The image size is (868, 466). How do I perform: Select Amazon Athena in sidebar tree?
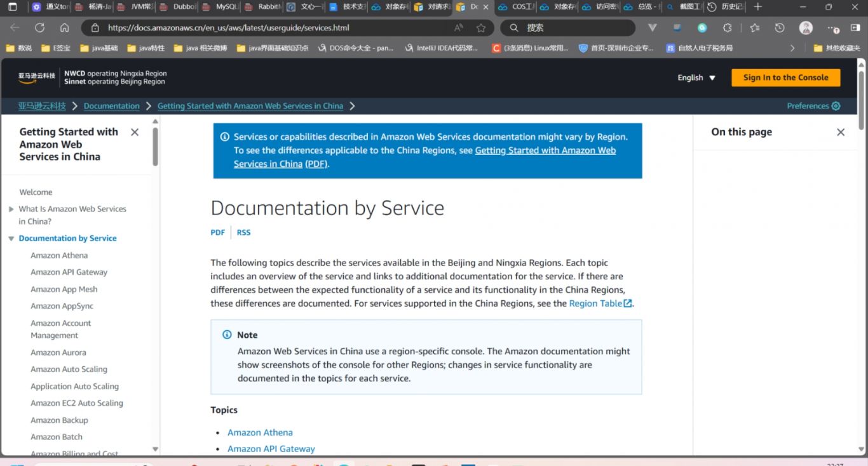coord(59,255)
